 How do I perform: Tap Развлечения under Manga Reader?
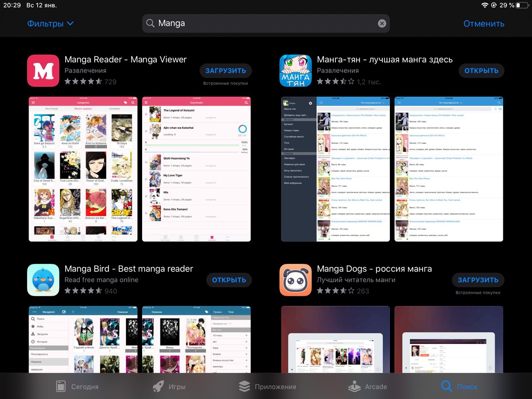(x=85, y=71)
